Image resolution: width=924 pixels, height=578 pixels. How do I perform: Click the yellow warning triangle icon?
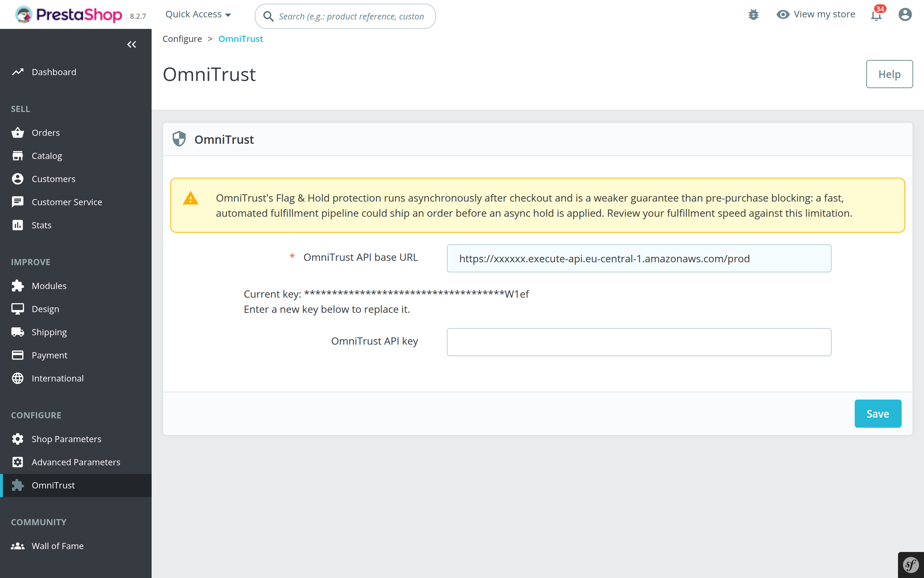pyautogui.click(x=191, y=198)
